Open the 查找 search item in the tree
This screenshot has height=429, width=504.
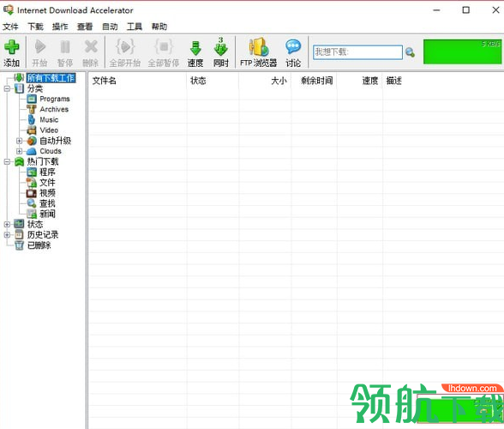(x=47, y=203)
